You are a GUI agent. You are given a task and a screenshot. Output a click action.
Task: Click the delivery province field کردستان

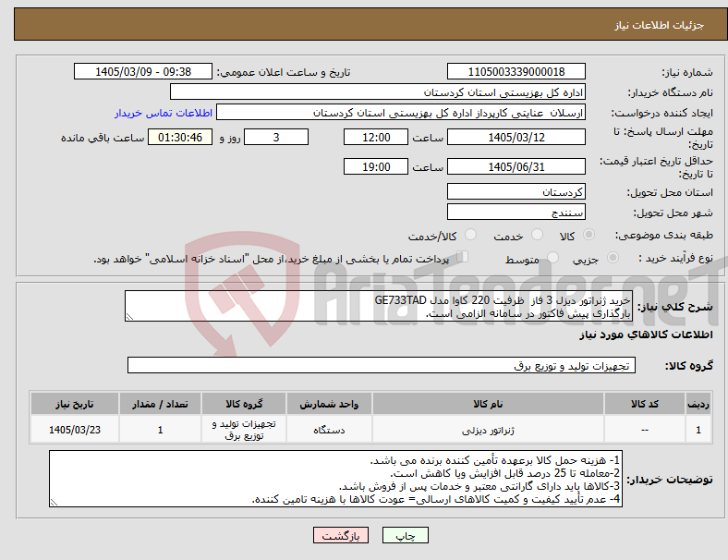pyautogui.click(x=516, y=191)
